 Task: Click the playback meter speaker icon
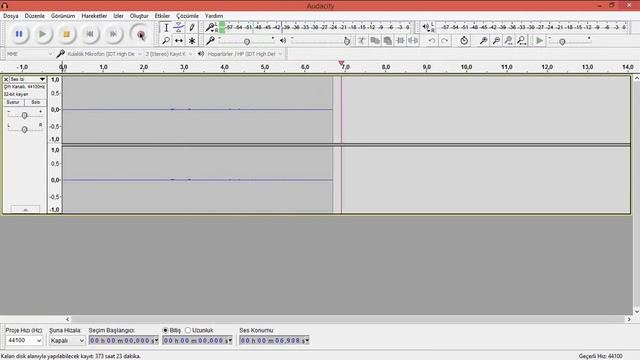(426, 27)
